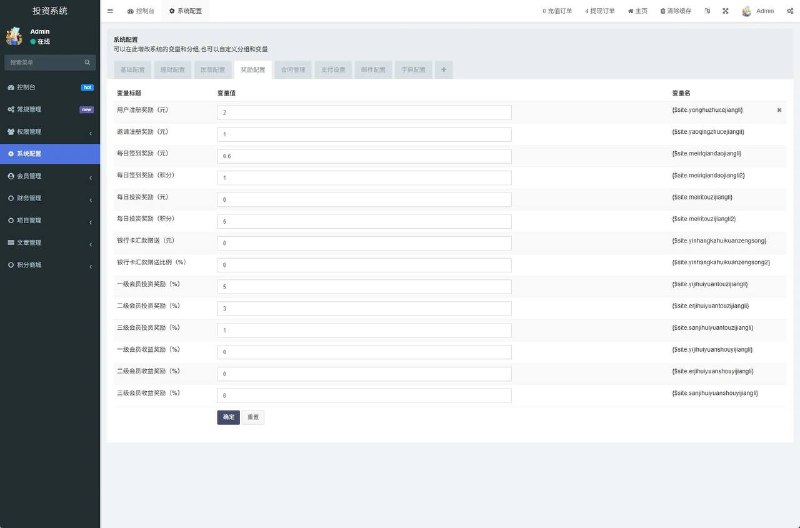The image size is (800, 528).
Task: Open the settings cogs at header right
Action: (790, 11)
